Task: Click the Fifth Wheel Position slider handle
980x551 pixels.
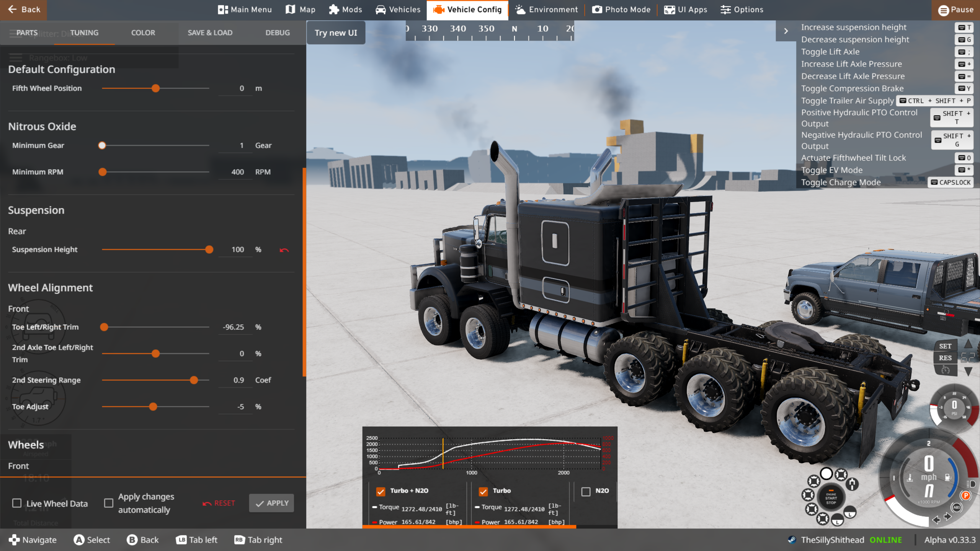Action: (155, 88)
